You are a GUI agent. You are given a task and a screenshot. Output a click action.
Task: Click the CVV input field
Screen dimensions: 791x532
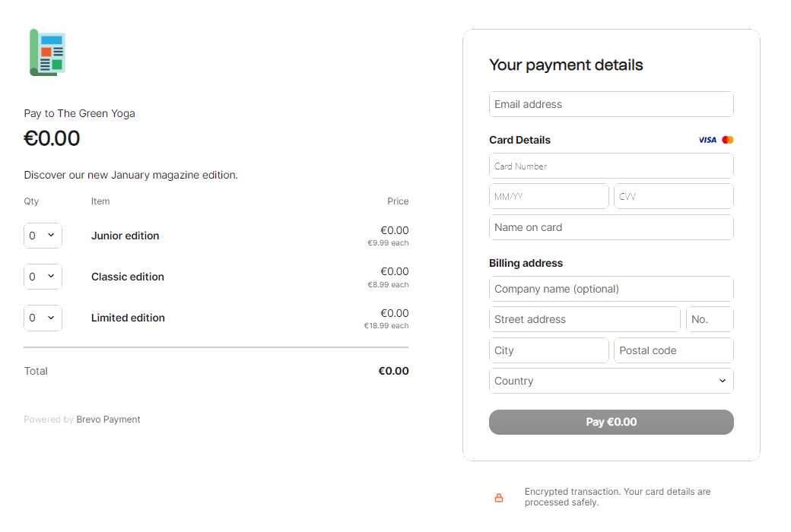click(673, 196)
